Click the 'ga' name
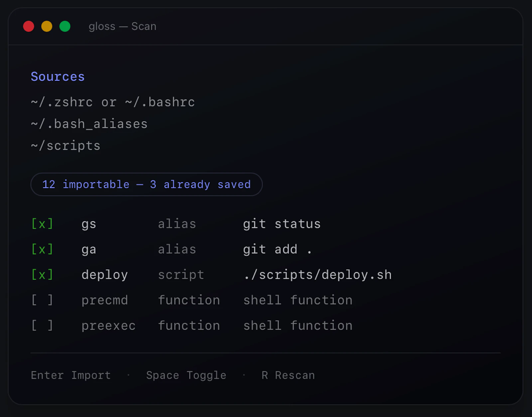Screen dimensions: 532x417 click(x=89, y=250)
